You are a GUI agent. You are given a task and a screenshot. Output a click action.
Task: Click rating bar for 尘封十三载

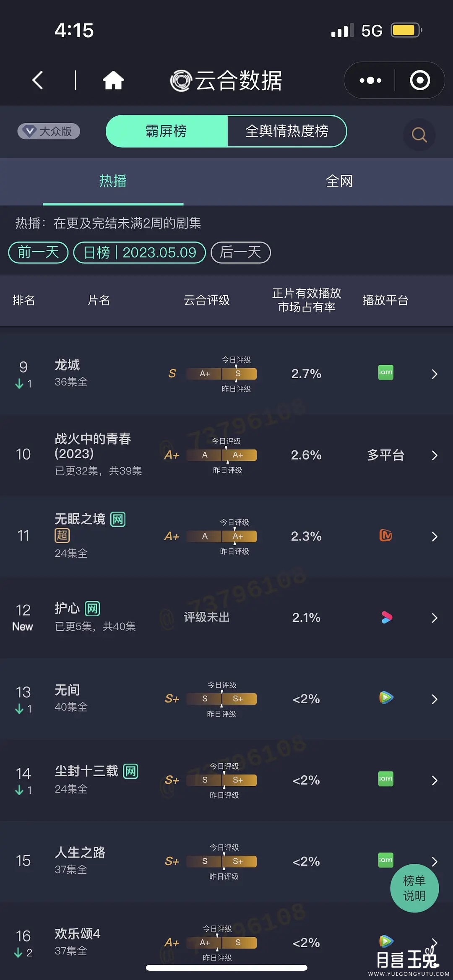(x=221, y=780)
